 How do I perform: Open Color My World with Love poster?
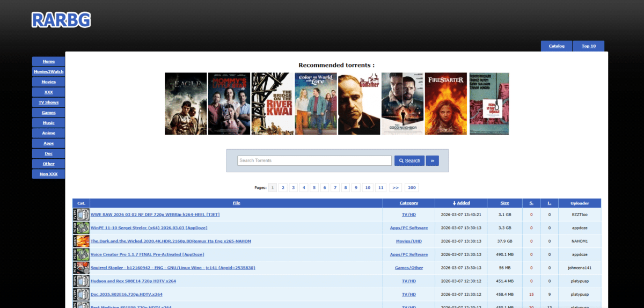coord(316,104)
